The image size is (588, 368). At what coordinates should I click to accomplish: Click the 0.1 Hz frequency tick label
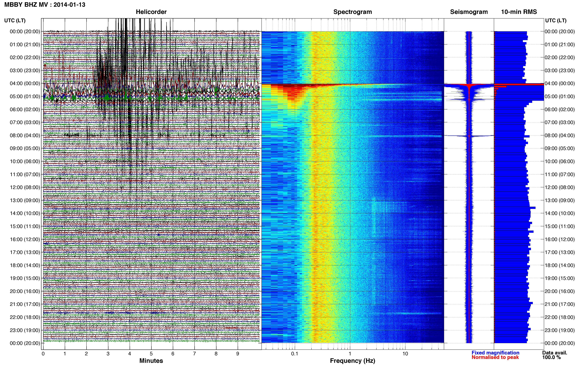click(295, 354)
